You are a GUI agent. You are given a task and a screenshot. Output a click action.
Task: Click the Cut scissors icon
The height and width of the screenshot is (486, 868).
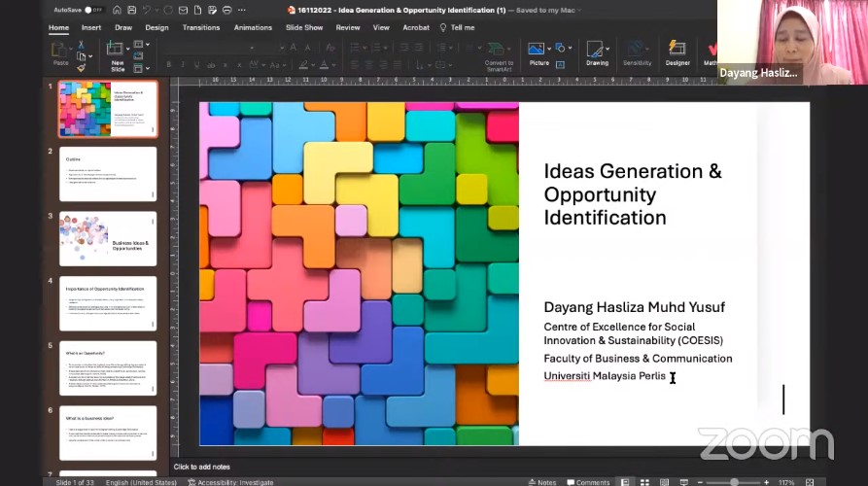[81, 45]
